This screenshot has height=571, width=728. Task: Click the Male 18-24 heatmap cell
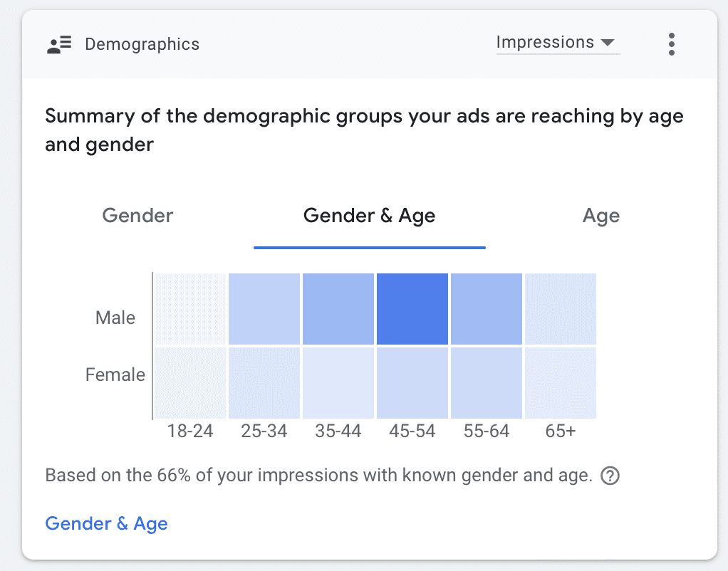tap(190, 308)
